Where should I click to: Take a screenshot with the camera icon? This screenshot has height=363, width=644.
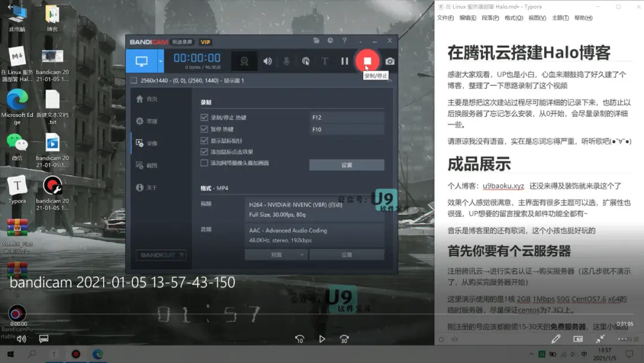point(390,61)
